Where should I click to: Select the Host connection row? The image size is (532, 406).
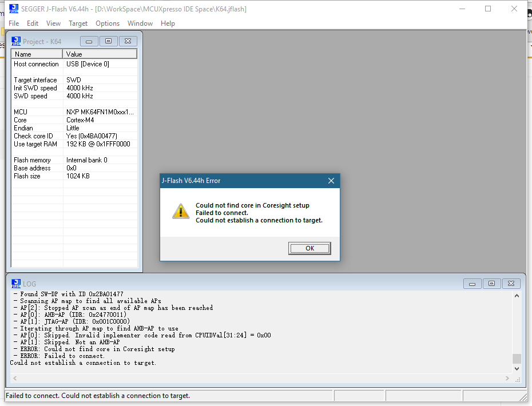pyautogui.click(x=74, y=64)
